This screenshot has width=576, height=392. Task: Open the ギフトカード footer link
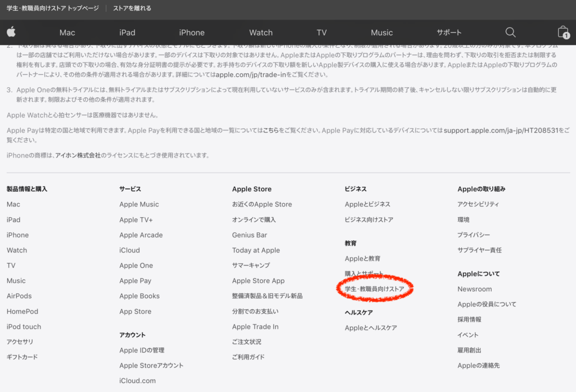click(x=22, y=357)
